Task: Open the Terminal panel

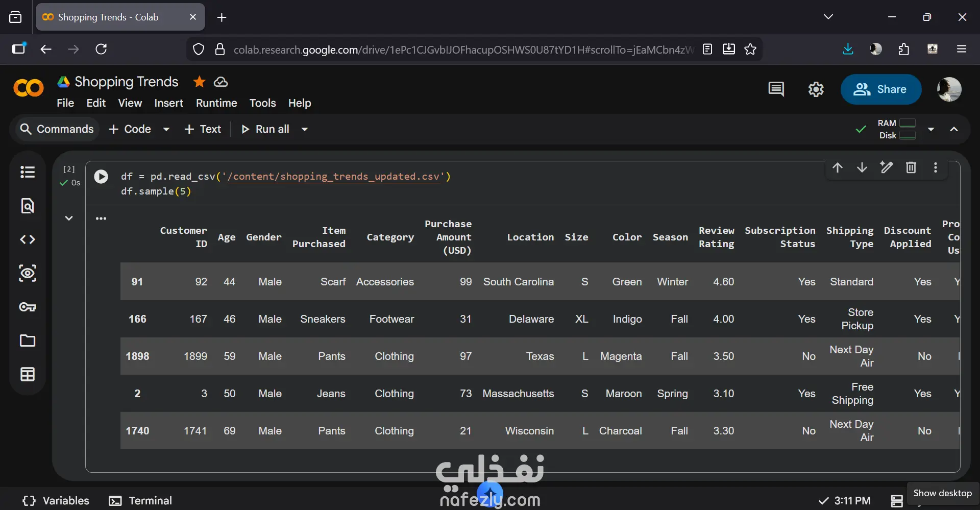Action: click(x=141, y=501)
